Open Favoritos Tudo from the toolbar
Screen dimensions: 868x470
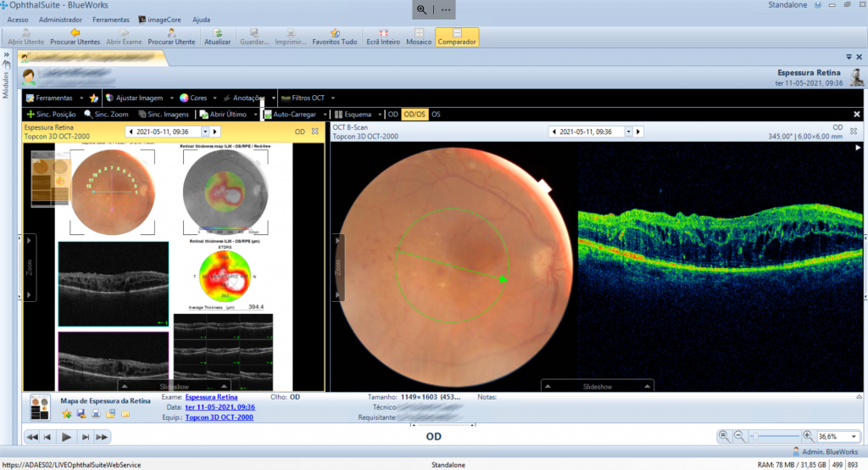pos(335,32)
